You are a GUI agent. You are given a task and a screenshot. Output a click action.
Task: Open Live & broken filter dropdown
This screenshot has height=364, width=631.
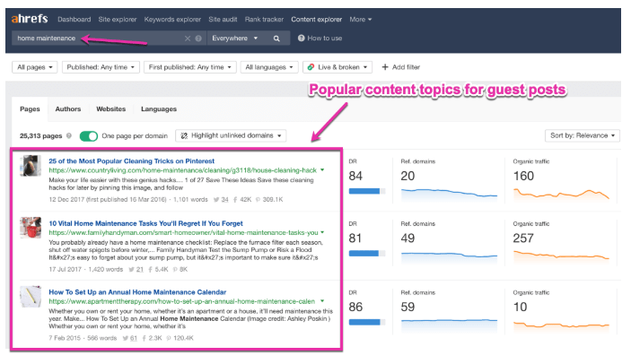coord(337,67)
